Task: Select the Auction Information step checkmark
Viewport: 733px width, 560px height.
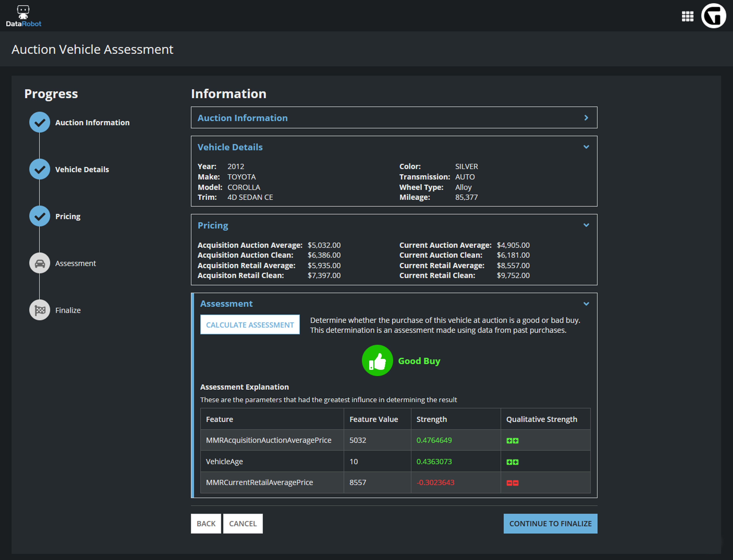Action: point(40,122)
